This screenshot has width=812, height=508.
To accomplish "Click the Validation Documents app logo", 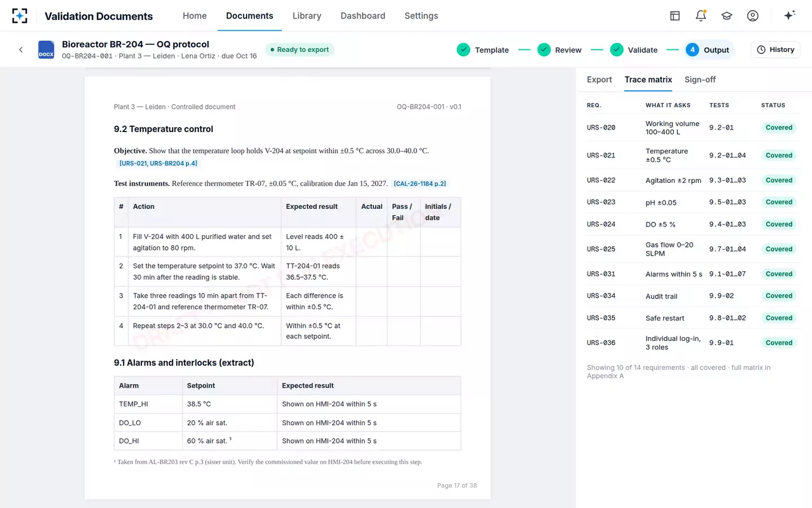I will [20, 16].
